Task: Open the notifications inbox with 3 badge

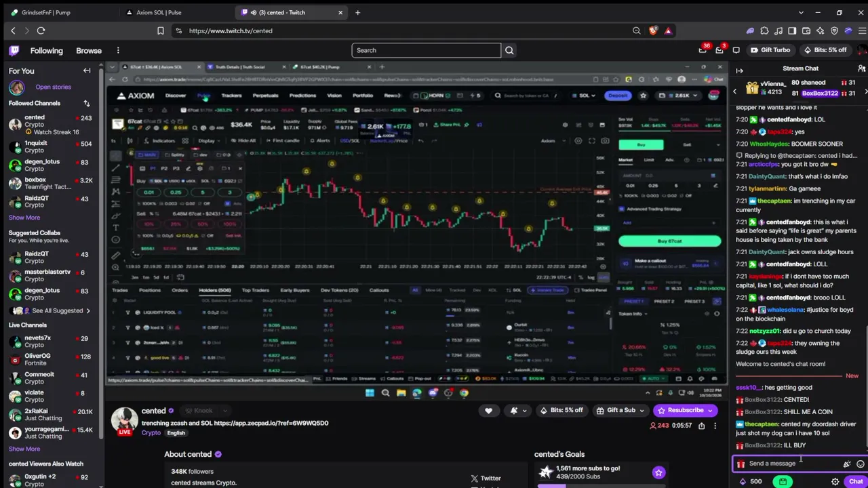Action: point(720,50)
